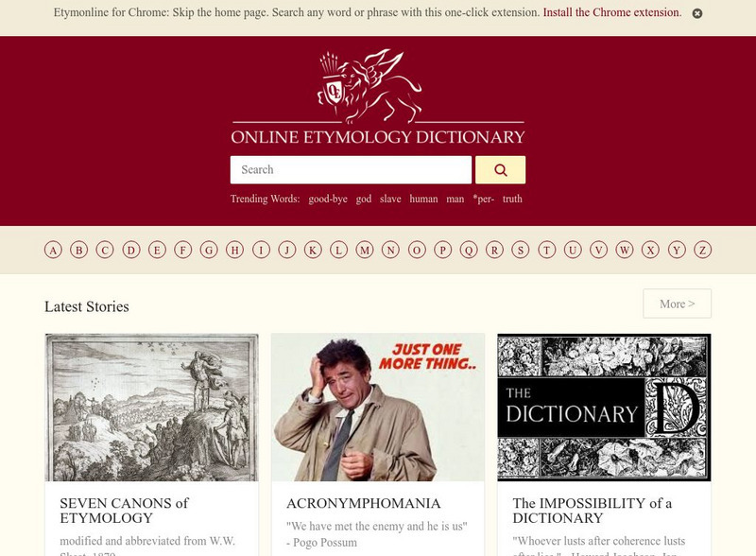Open the trending word slave
Image resolution: width=756 pixels, height=556 pixels.
[390, 199]
